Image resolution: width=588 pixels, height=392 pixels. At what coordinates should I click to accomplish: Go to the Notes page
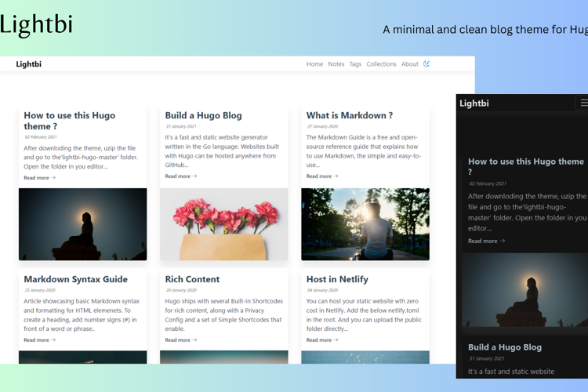(336, 64)
